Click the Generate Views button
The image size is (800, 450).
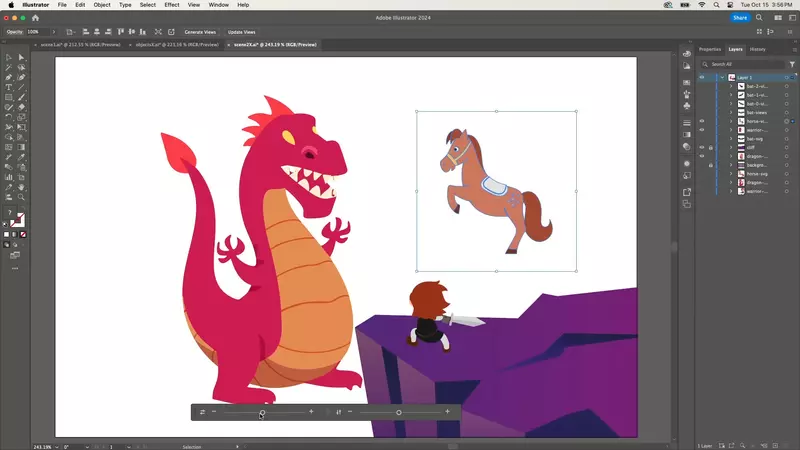[200, 32]
